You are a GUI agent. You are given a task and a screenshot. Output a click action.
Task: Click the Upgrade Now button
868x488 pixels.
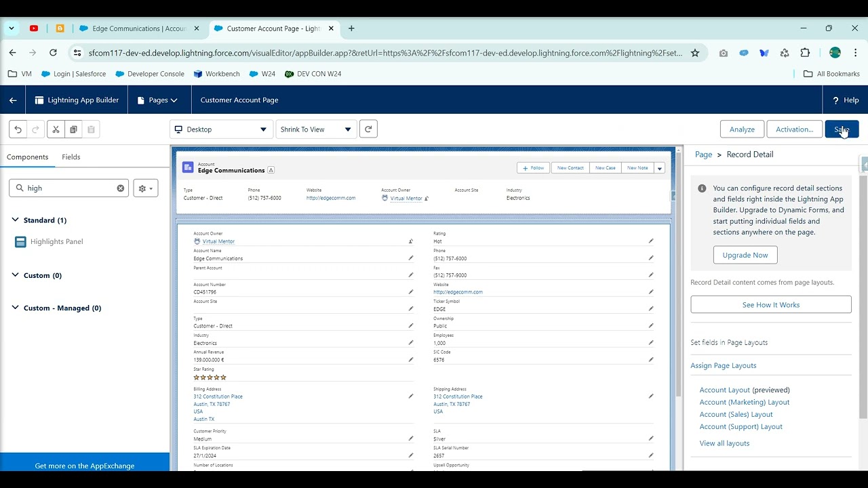click(745, 255)
